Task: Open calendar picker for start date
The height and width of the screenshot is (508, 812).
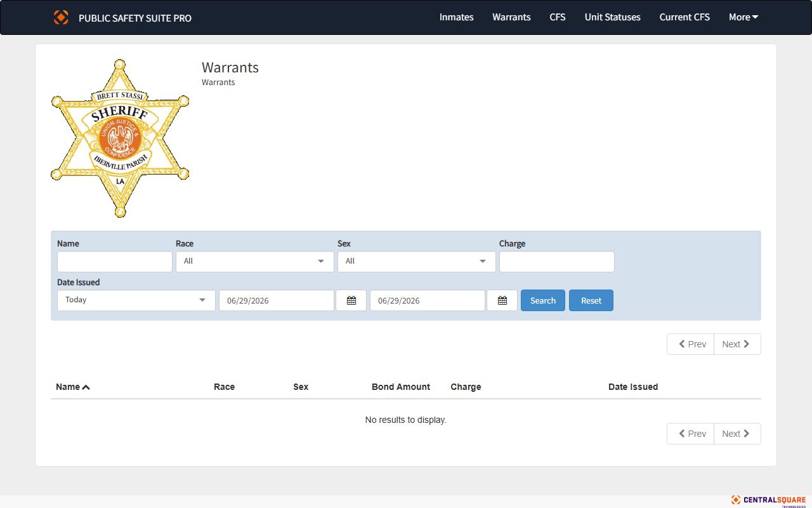Action: coord(351,300)
